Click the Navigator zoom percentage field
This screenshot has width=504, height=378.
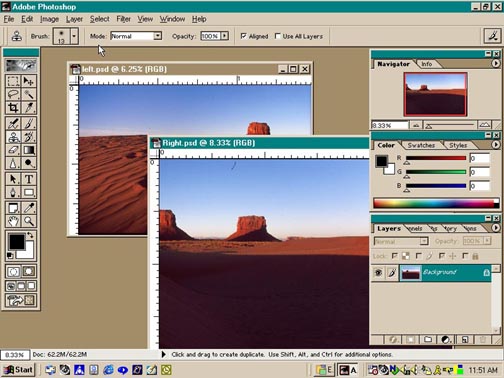pyautogui.click(x=390, y=125)
